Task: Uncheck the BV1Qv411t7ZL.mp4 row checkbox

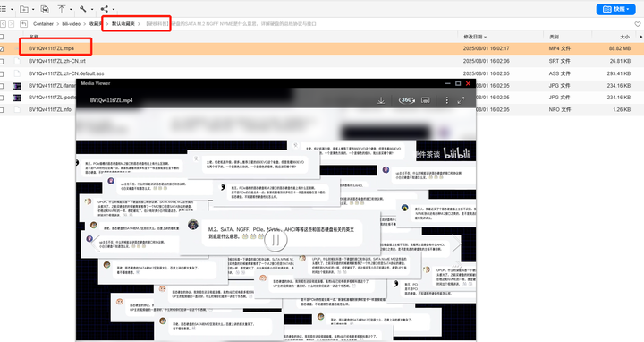Action: point(2,48)
